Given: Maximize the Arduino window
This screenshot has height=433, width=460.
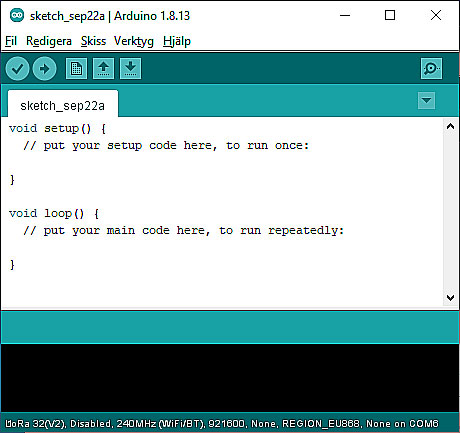Looking at the screenshot, I should click(390, 15).
